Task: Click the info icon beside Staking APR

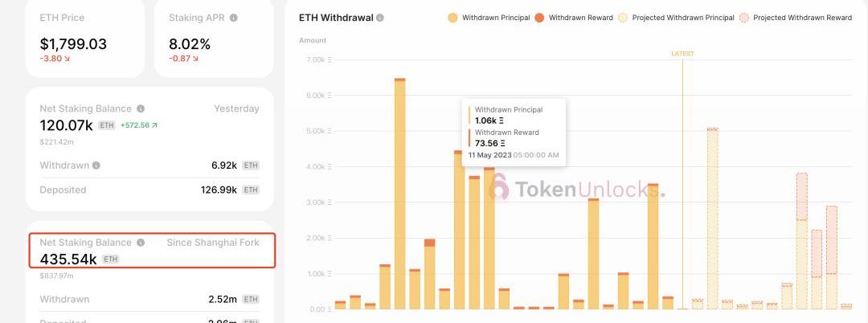Action: point(233,18)
